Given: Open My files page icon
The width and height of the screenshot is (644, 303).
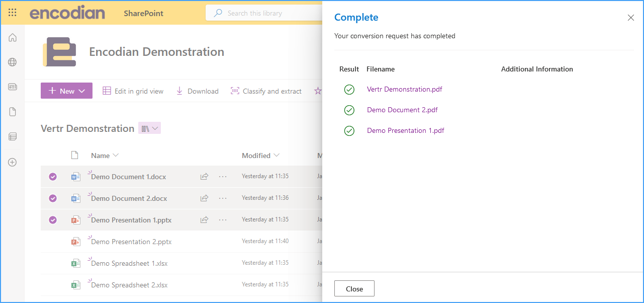Looking at the screenshot, I should pos(13,112).
